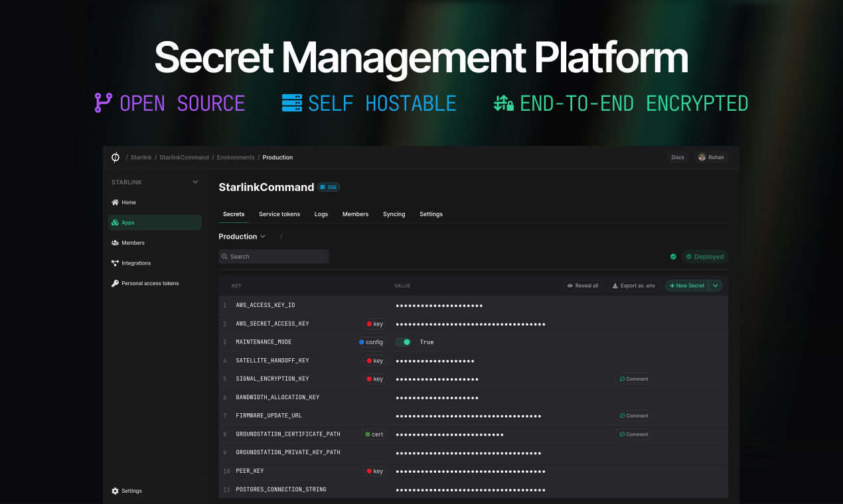843x504 pixels.
Task: Open Personal access tokens page
Action: [149, 283]
